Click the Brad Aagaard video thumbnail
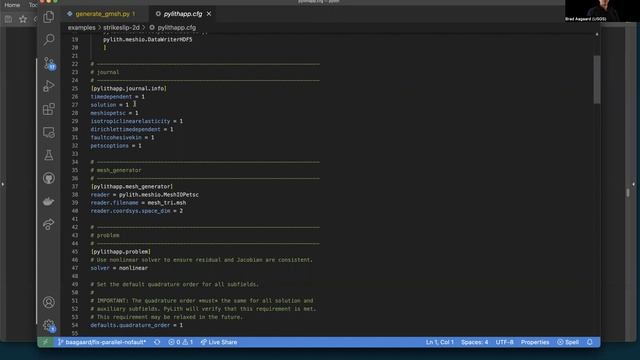640x360 pixels. tap(602, 11)
